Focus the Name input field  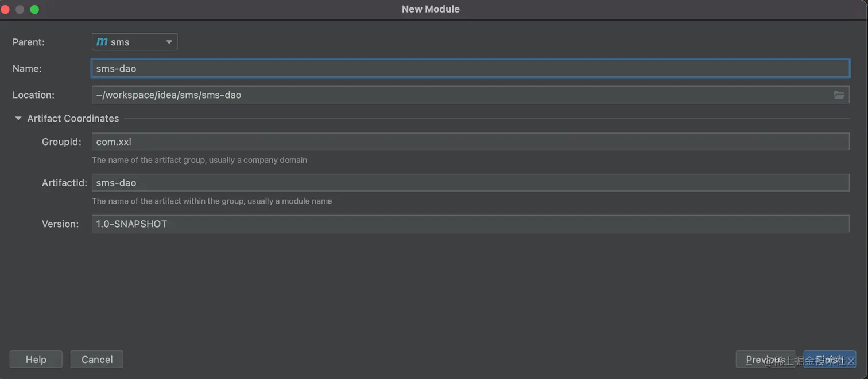pyautogui.click(x=470, y=68)
